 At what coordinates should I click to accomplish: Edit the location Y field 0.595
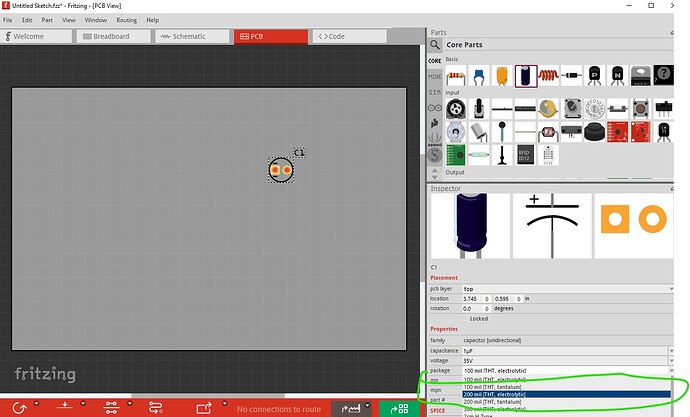point(507,299)
